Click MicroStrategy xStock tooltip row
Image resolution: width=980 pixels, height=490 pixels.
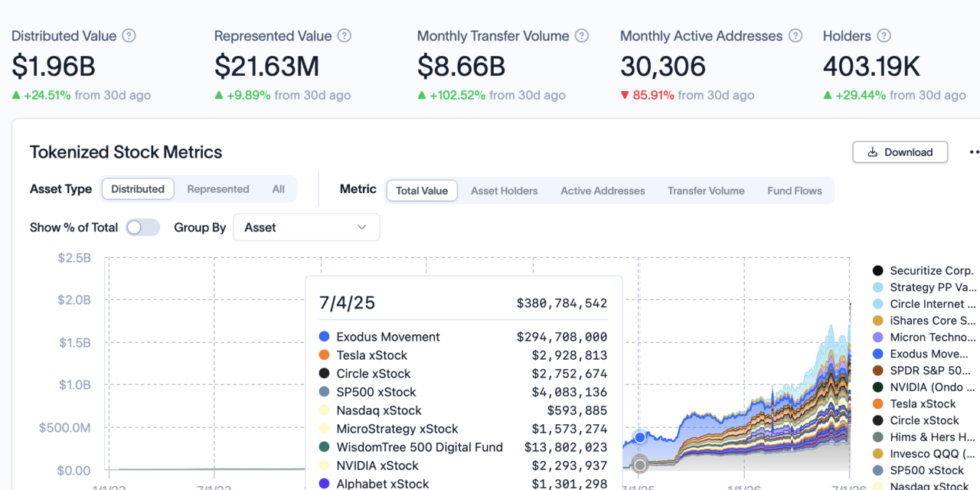click(x=463, y=429)
